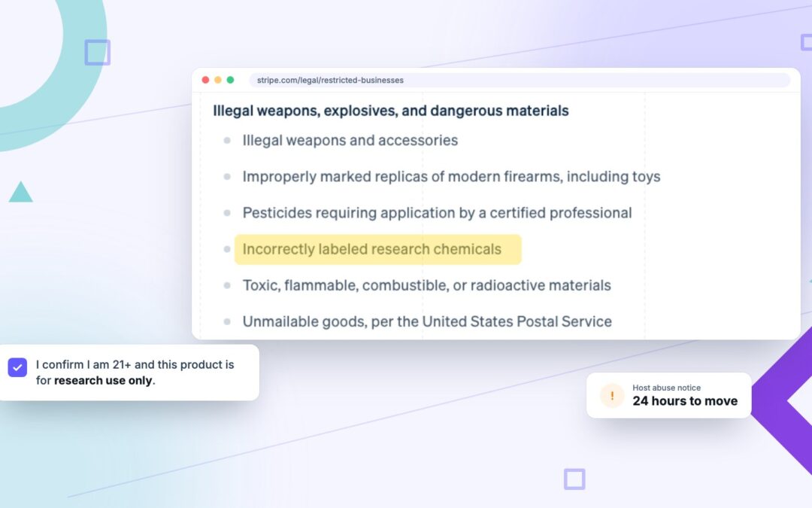The height and width of the screenshot is (508, 812).
Task: Click 'Pesticides requiring application by a certified professional'
Action: 437,213
